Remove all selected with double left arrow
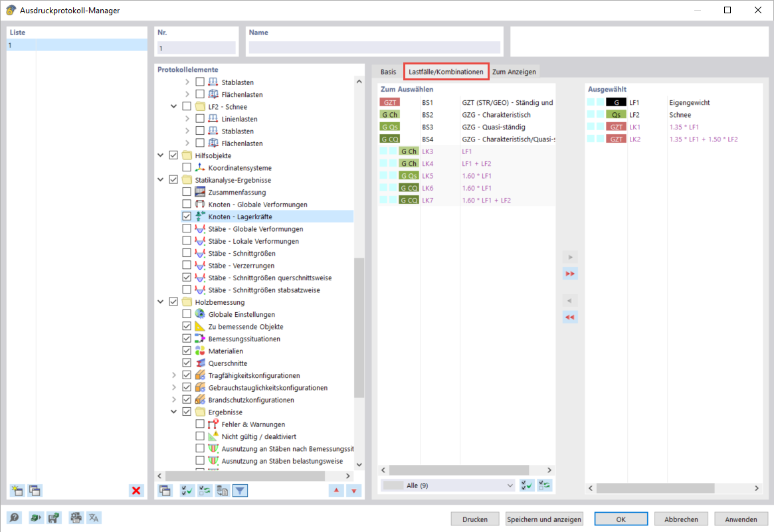Image resolution: width=774 pixels, height=532 pixels. (x=570, y=317)
